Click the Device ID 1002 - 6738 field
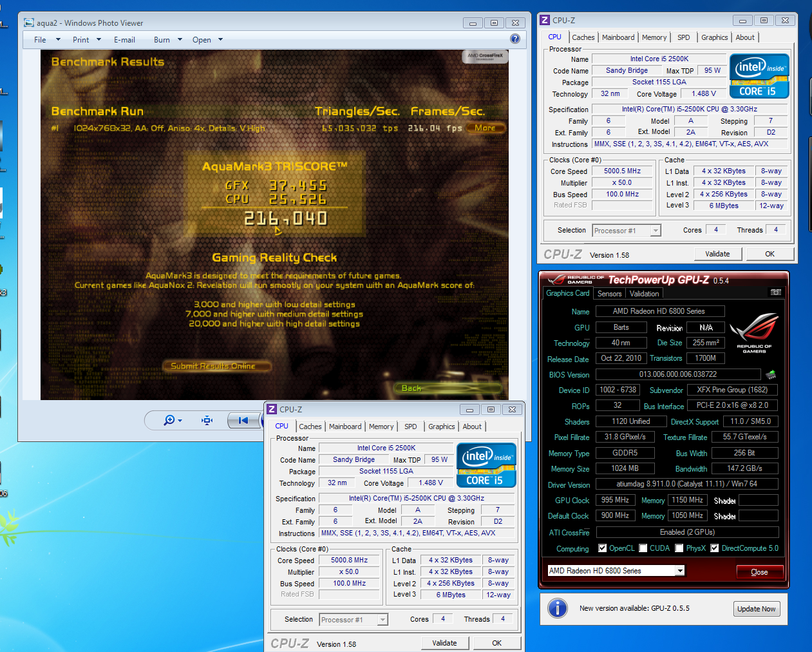812x652 pixels. pos(618,390)
